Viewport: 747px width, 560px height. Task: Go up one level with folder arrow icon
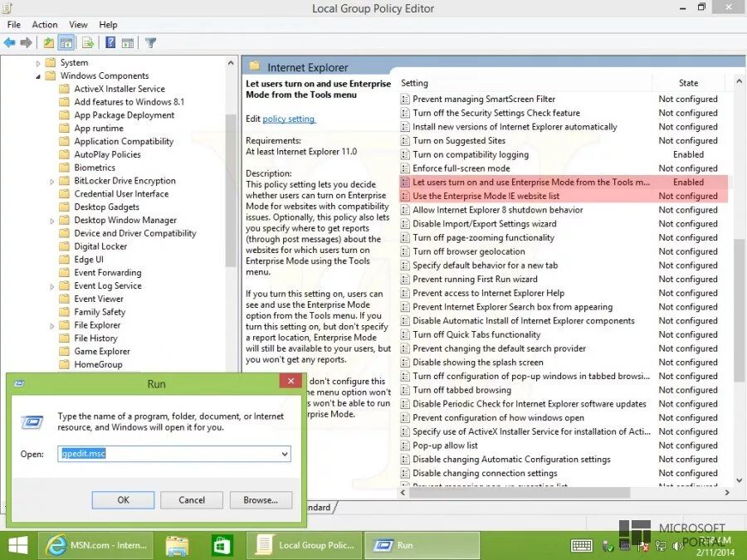tap(49, 43)
